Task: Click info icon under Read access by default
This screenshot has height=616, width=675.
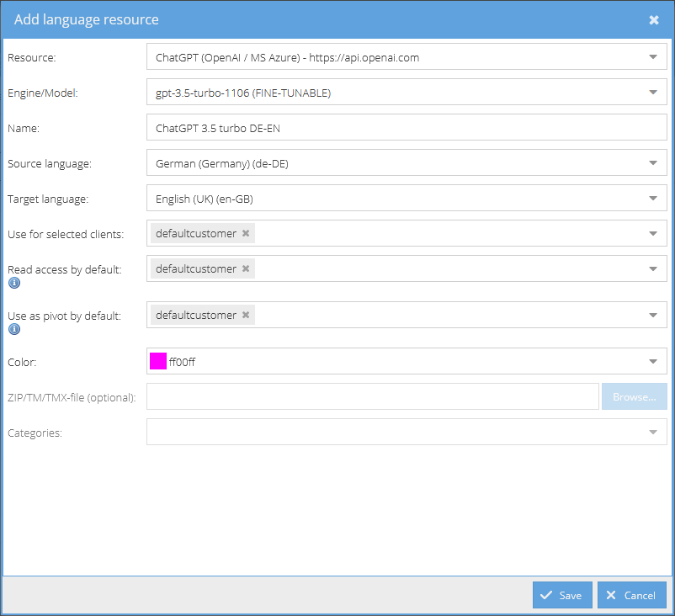Action: 14,283
